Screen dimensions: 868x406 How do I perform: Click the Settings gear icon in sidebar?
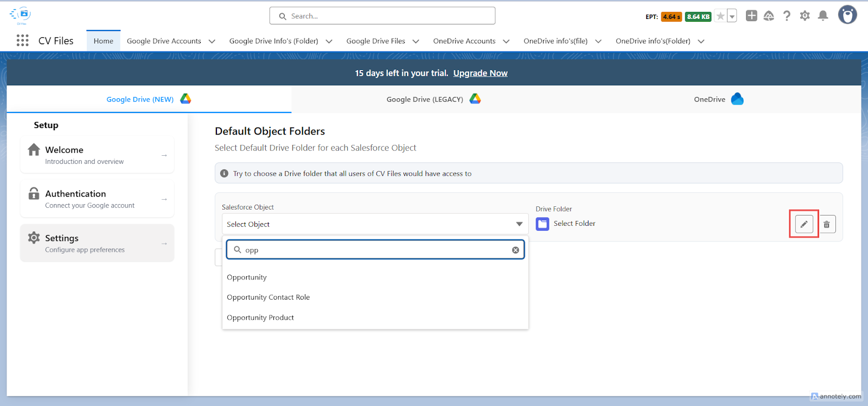(x=34, y=238)
